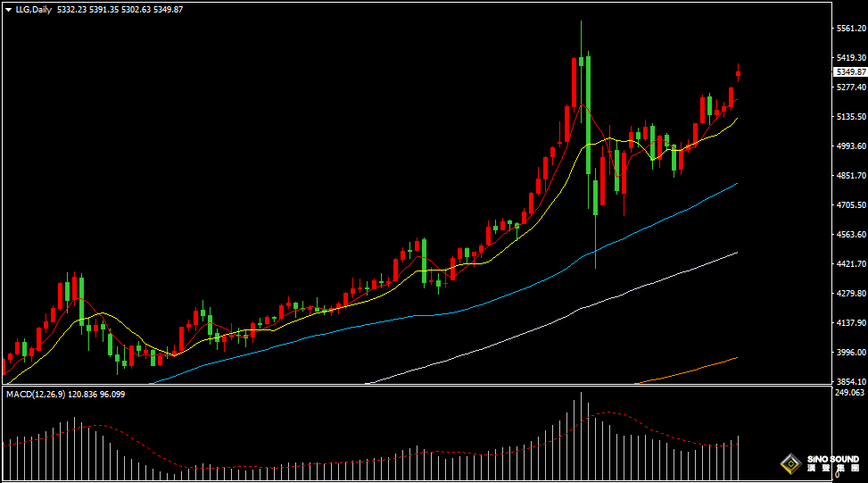Viewport: 868px width, 483px height.
Task: Click the tallest MACD histogram bar
Action: (x=581, y=436)
